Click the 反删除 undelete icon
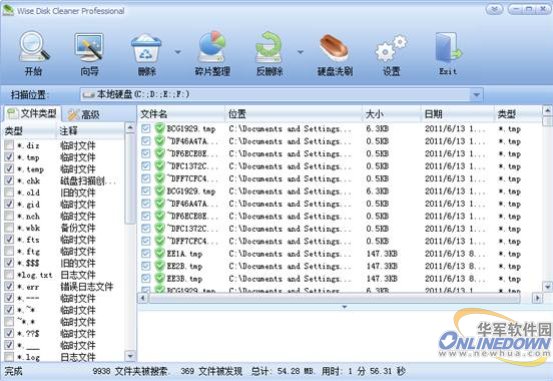The width and height of the screenshot is (553, 381). click(269, 47)
